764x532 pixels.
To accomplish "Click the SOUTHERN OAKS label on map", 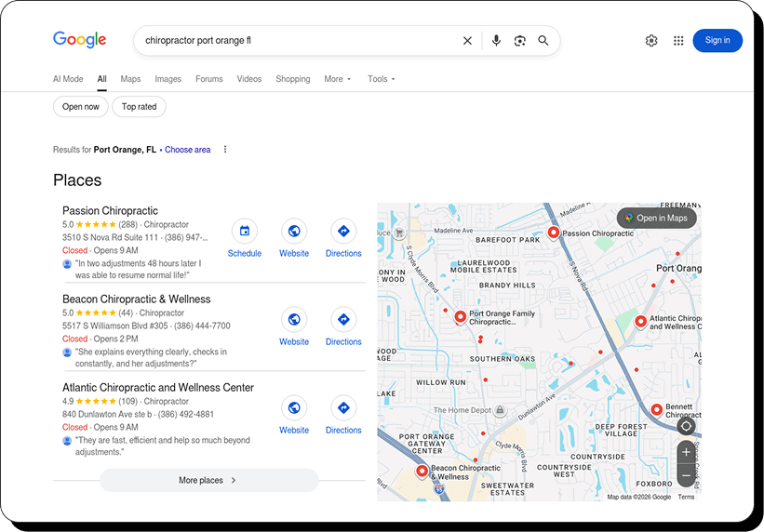I will pyautogui.click(x=503, y=359).
